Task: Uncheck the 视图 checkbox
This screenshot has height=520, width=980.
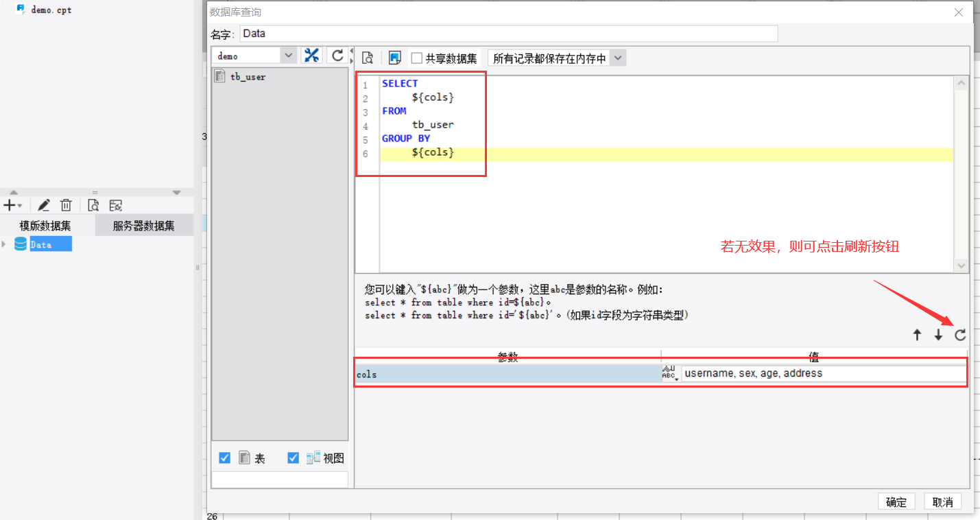Action: [293, 458]
